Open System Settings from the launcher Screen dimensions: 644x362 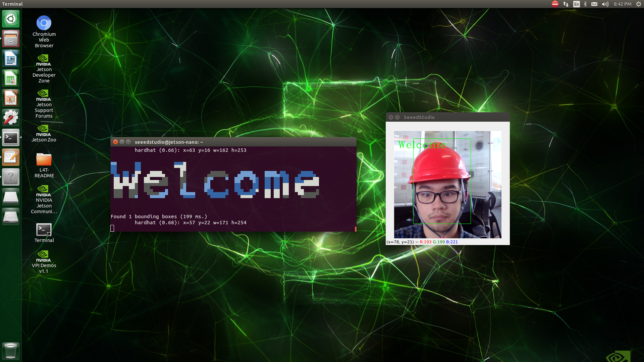(x=11, y=118)
